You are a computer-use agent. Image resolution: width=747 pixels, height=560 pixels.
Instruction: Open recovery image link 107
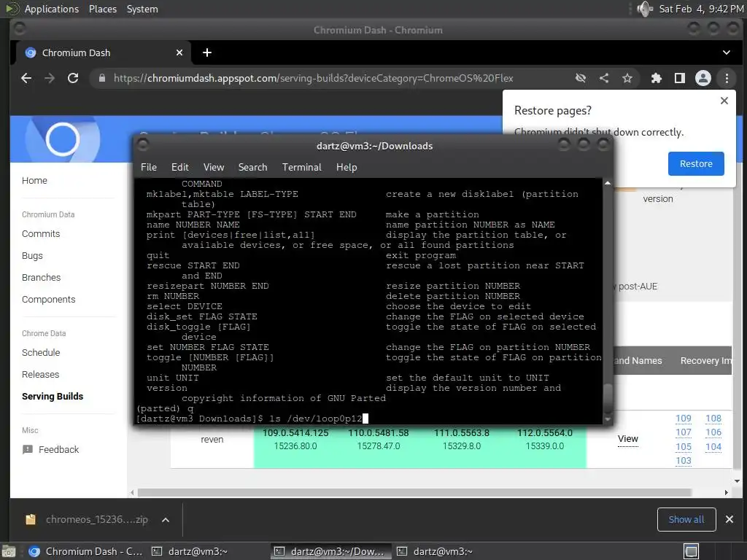[x=683, y=432]
